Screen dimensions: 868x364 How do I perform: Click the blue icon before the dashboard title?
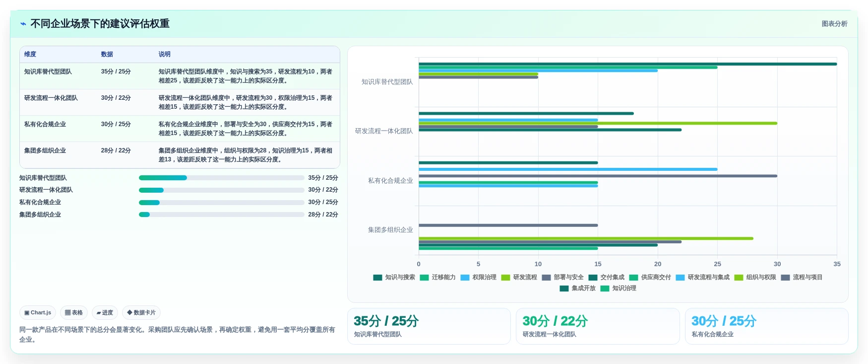(x=23, y=23)
